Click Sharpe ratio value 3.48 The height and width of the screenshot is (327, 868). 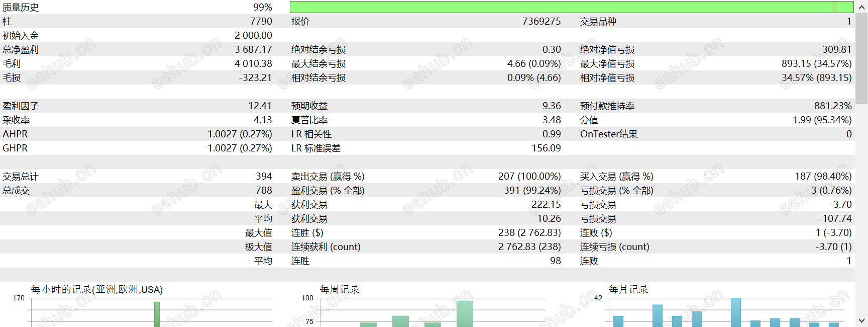[x=552, y=120]
